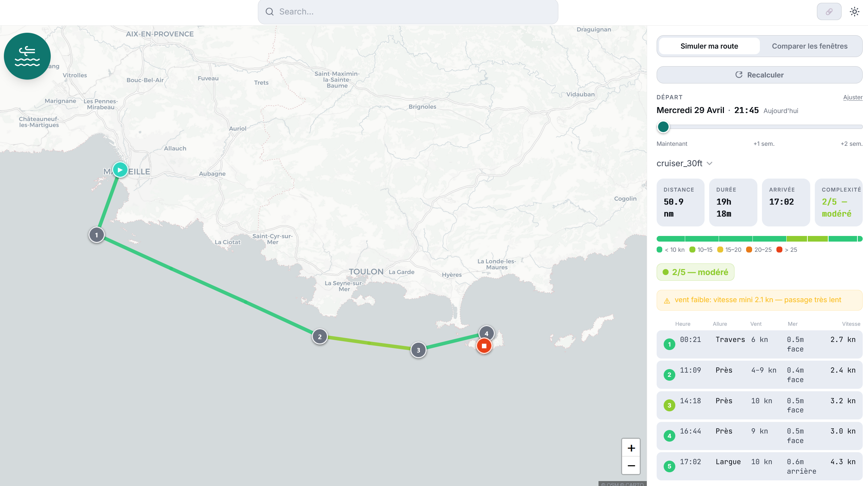Click the slider track near +1 sem.
Screen dimensions: 868x486
764,127
